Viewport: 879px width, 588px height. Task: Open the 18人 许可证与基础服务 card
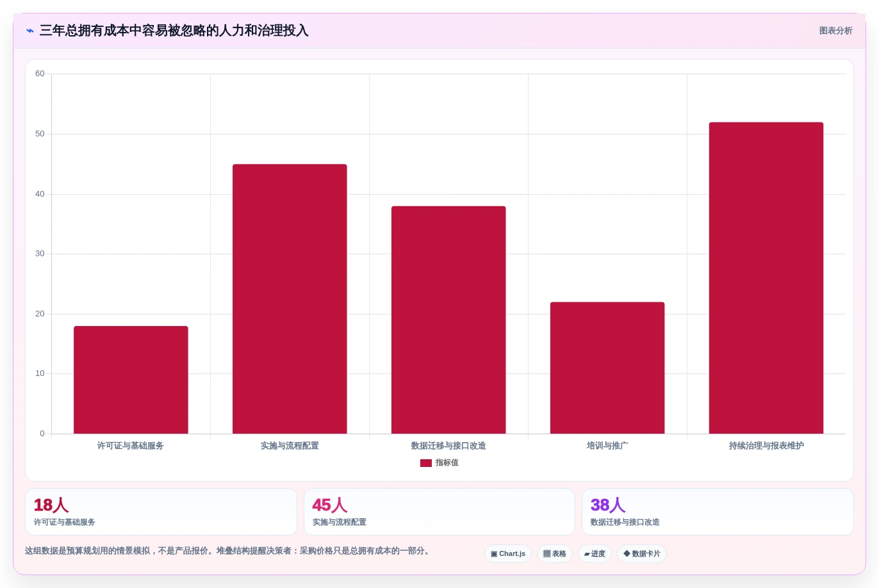161,512
